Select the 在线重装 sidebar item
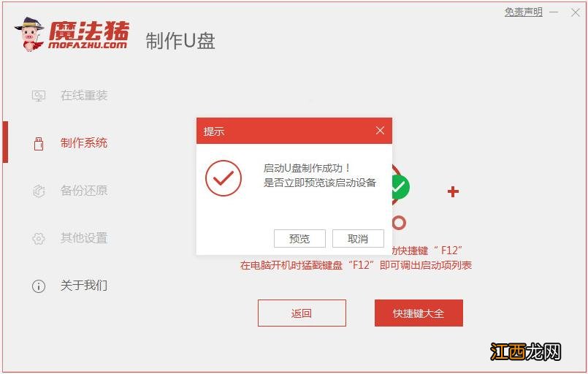The width and height of the screenshot is (588, 374). point(84,95)
